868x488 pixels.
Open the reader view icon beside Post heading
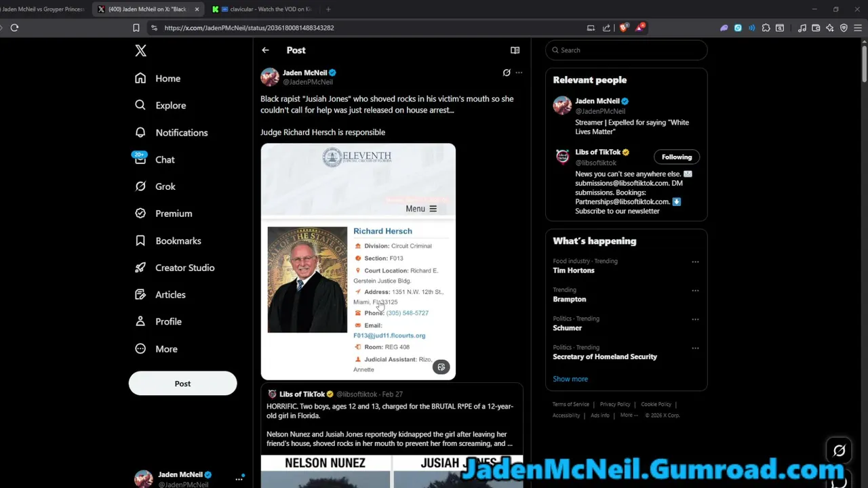[x=515, y=50]
